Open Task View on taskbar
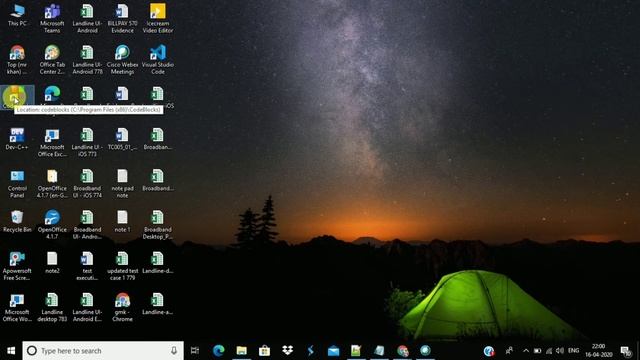Viewport: 640px width, 360px height. (x=195, y=351)
